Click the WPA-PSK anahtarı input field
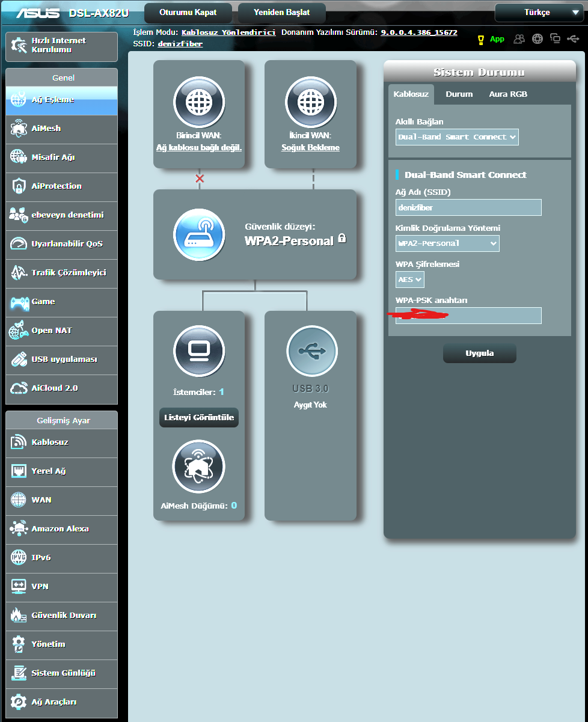This screenshot has height=722, width=588. point(469,316)
